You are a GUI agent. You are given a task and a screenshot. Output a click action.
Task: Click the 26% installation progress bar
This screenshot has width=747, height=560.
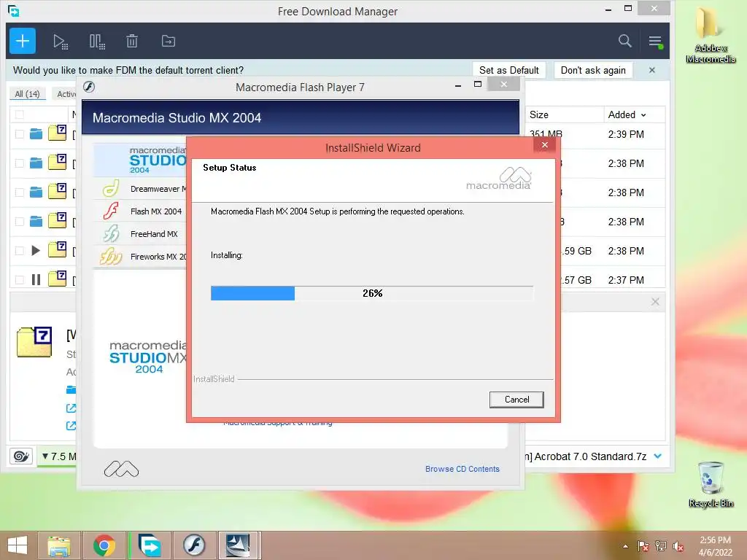(371, 293)
